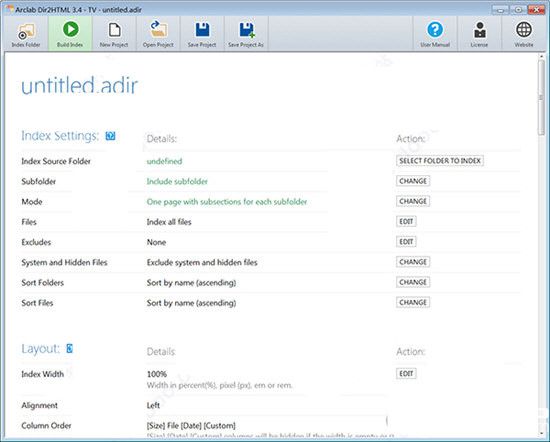This screenshot has height=442, width=550.
Task: Click '[Size] File [Date] [Custom]' column order
Action: tap(191, 426)
